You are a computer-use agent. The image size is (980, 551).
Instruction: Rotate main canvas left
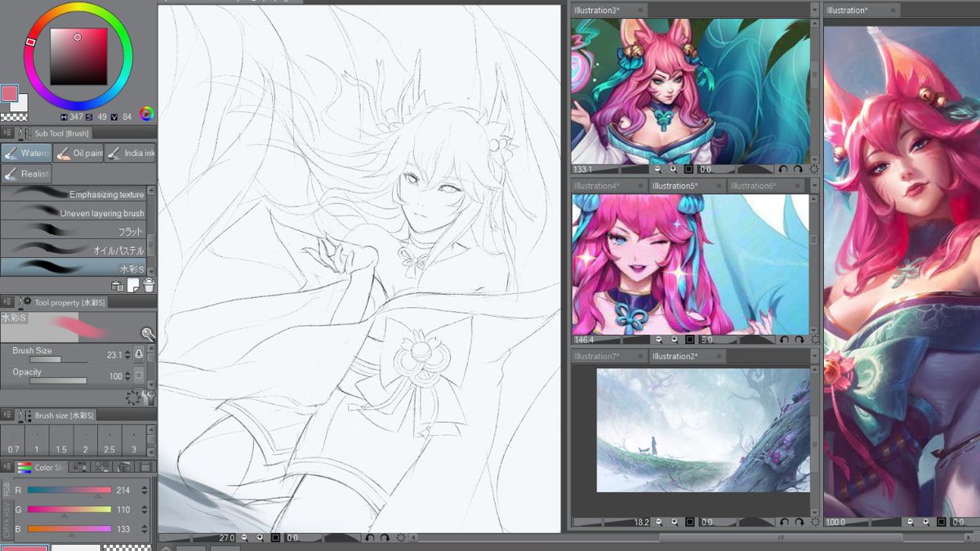pos(370,538)
